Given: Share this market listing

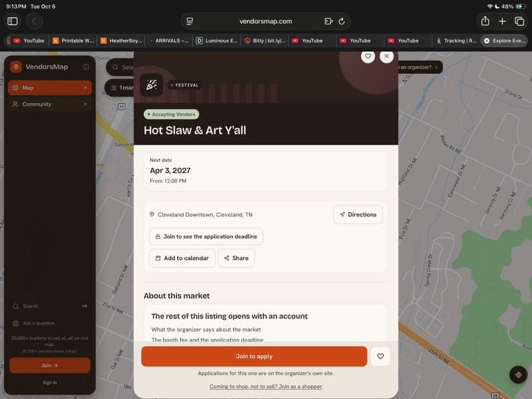Looking at the screenshot, I should point(236,258).
